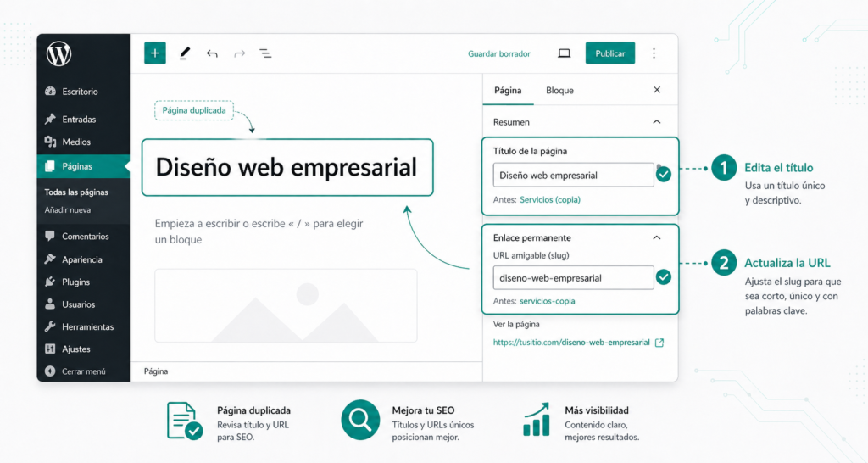Click the image placeholder block
Screen dimensions: 868x463
pos(286,306)
